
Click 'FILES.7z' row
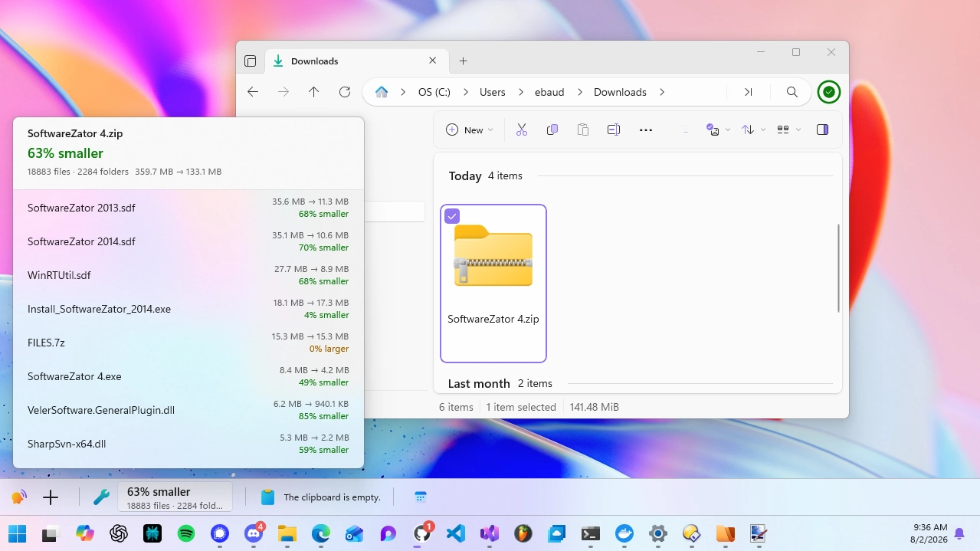(188, 343)
